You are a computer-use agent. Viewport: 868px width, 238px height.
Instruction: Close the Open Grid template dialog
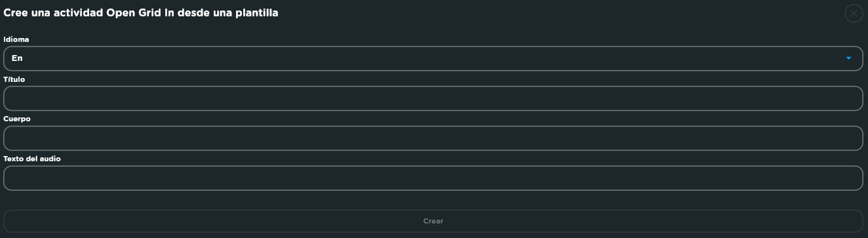tap(854, 13)
